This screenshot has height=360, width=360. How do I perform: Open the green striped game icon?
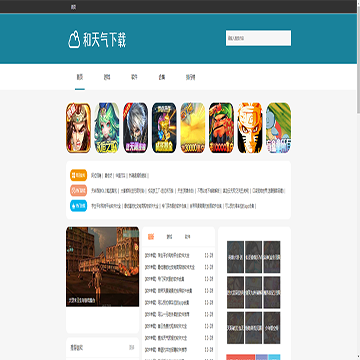279,128
